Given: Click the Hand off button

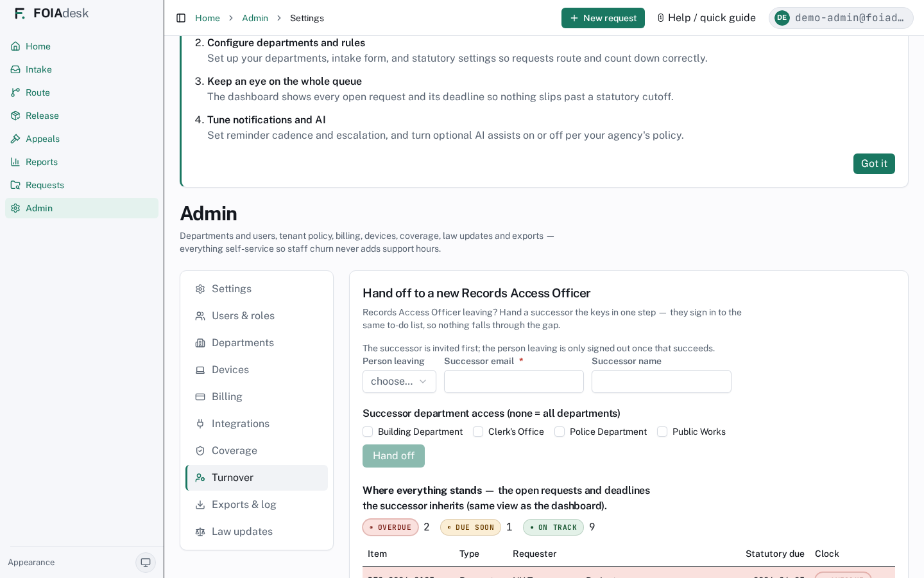Looking at the screenshot, I should click(393, 456).
